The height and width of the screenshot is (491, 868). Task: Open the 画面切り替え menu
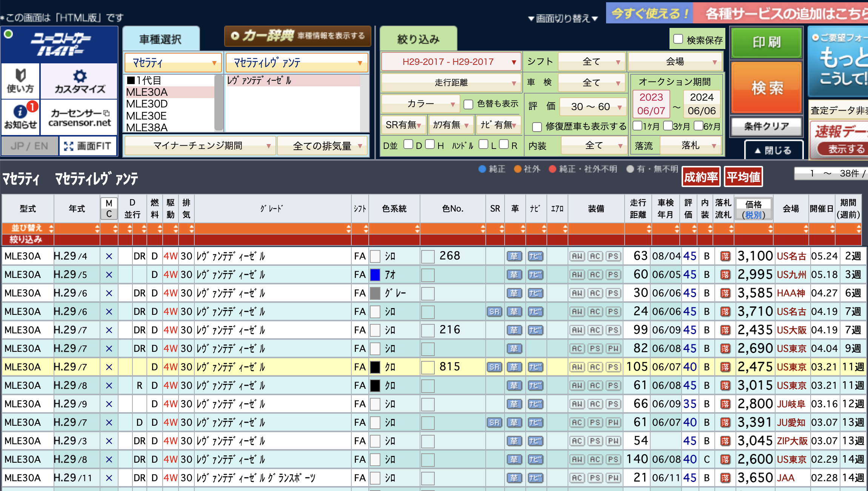[563, 18]
